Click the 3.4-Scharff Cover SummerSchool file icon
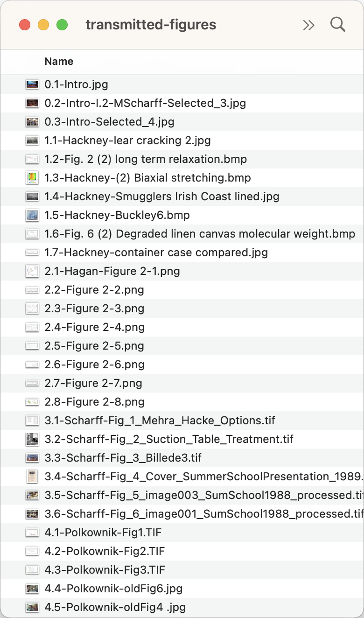 point(32,477)
